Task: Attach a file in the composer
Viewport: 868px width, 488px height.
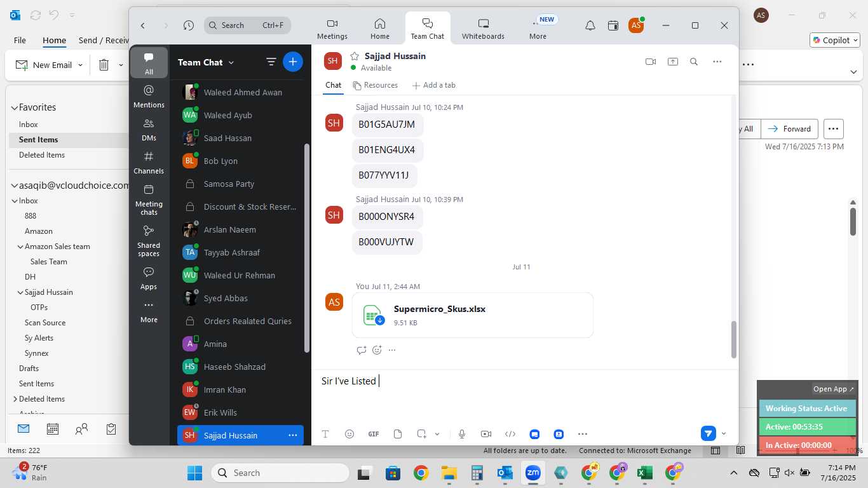Action: click(x=398, y=434)
